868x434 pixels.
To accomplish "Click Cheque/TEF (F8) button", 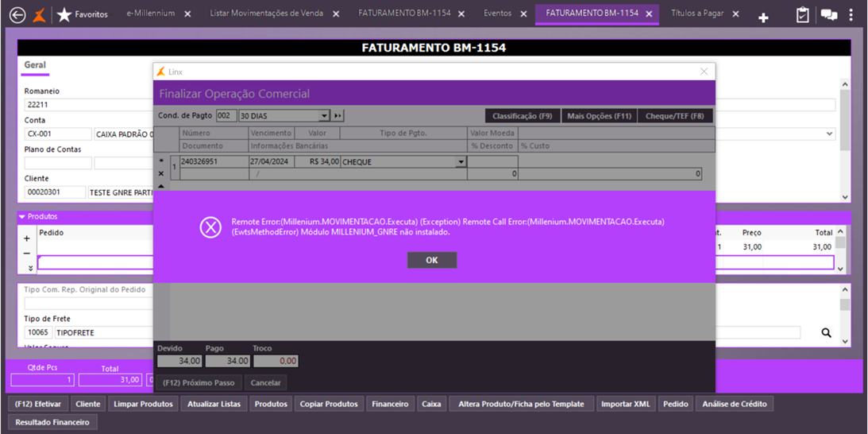I will coord(675,116).
